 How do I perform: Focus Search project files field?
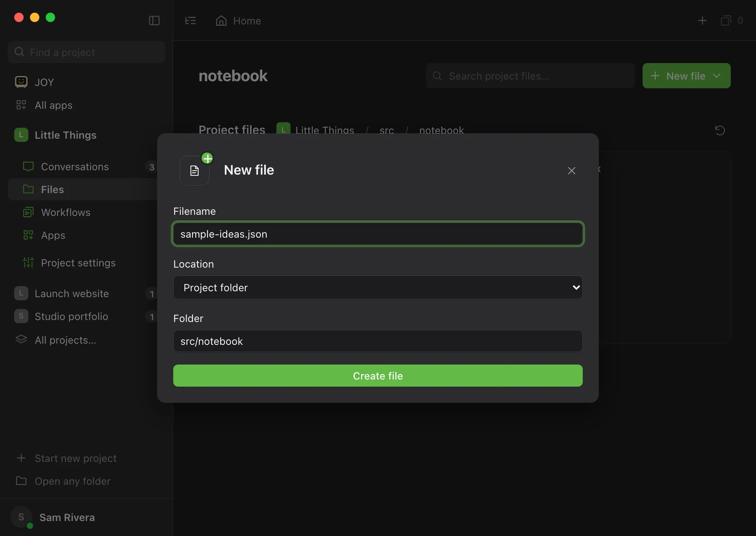coord(530,76)
